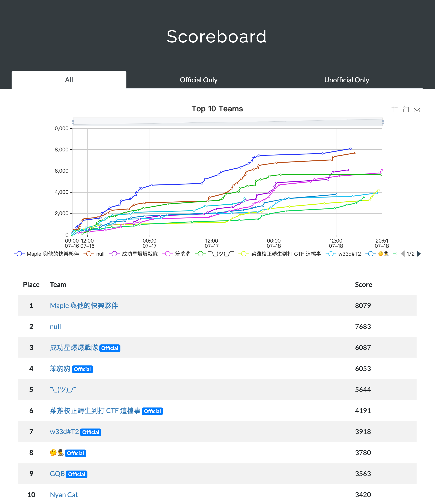Select the All scoreboard tab

pyautogui.click(x=69, y=80)
